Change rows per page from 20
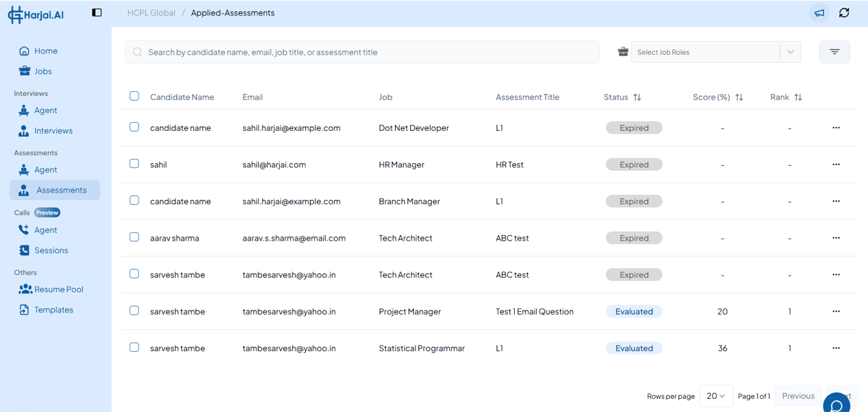868x412 pixels. pos(716,396)
